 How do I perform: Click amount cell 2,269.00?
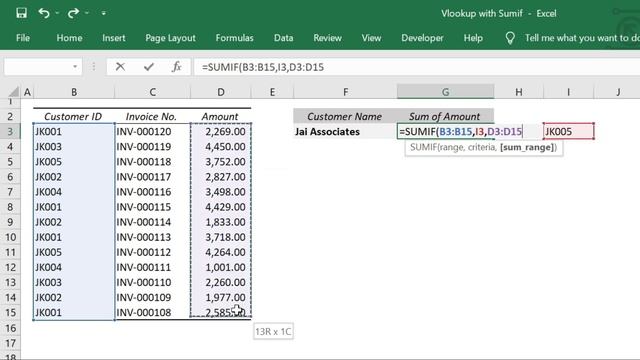pyautogui.click(x=221, y=131)
